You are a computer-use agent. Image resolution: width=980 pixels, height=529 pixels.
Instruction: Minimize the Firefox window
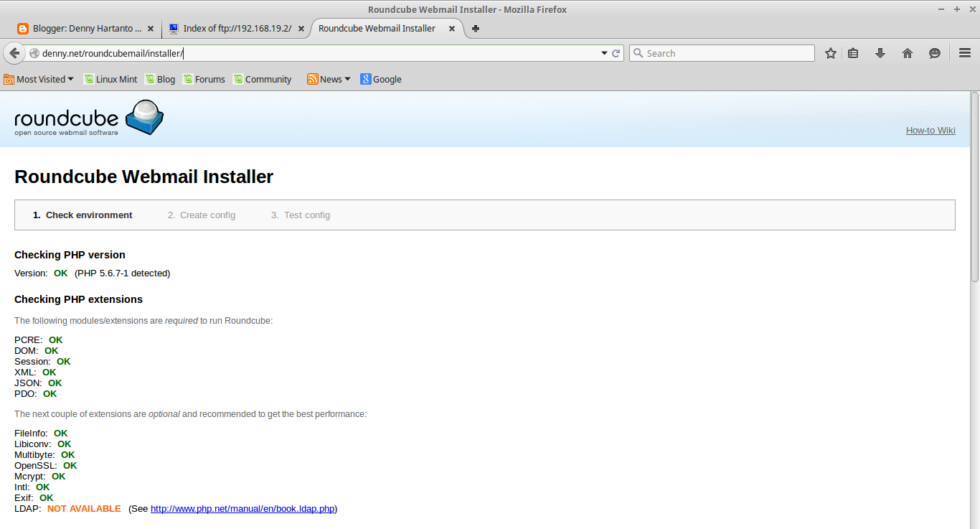(x=942, y=8)
